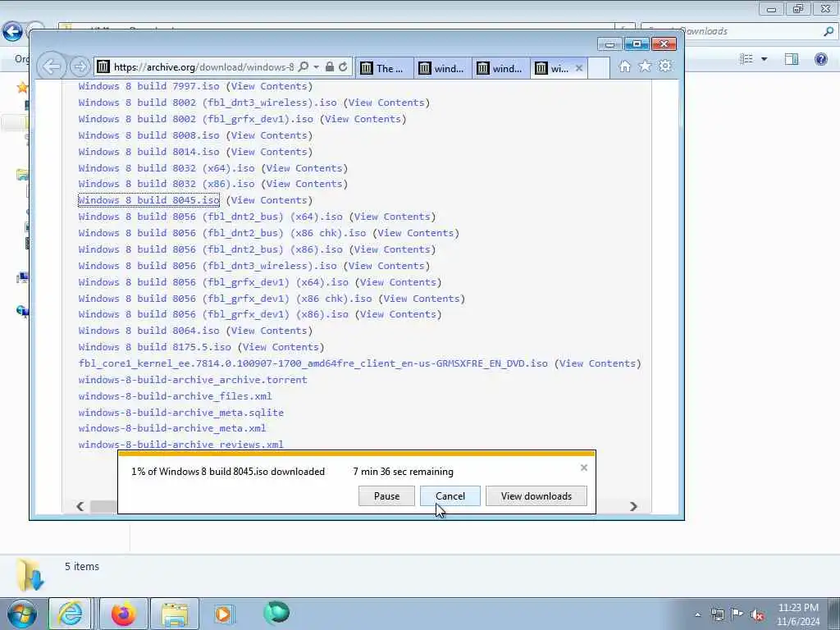Open Windows 8 build 8032 (x86).iso
This screenshot has width=840, height=630.
pyautogui.click(x=167, y=184)
